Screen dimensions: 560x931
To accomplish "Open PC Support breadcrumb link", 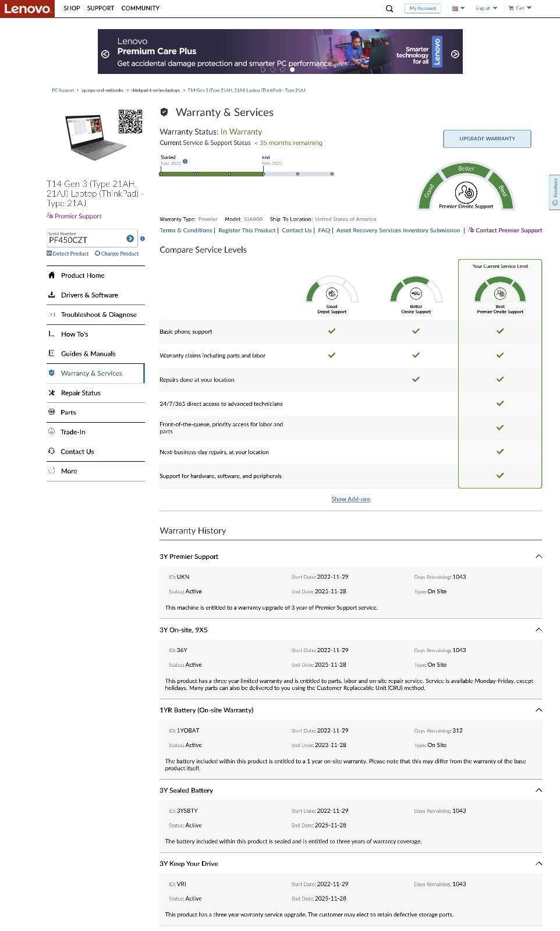I will tap(63, 90).
